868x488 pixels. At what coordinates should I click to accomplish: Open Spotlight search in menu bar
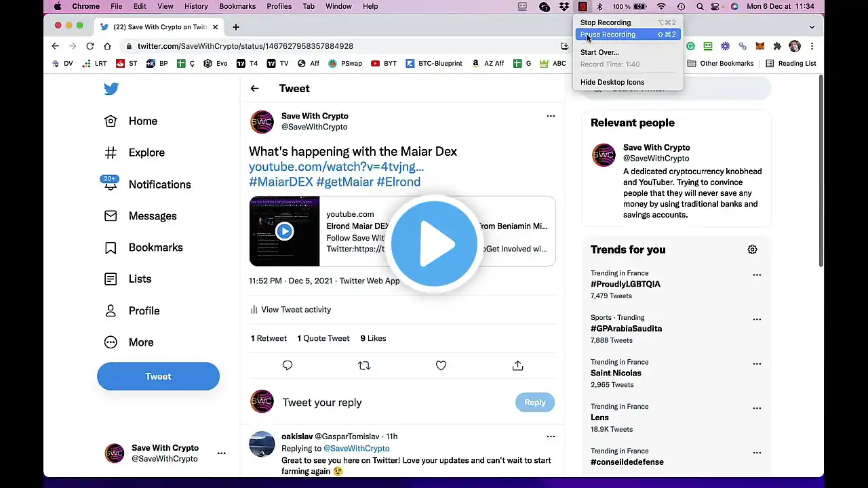click(x=700, y=6)
